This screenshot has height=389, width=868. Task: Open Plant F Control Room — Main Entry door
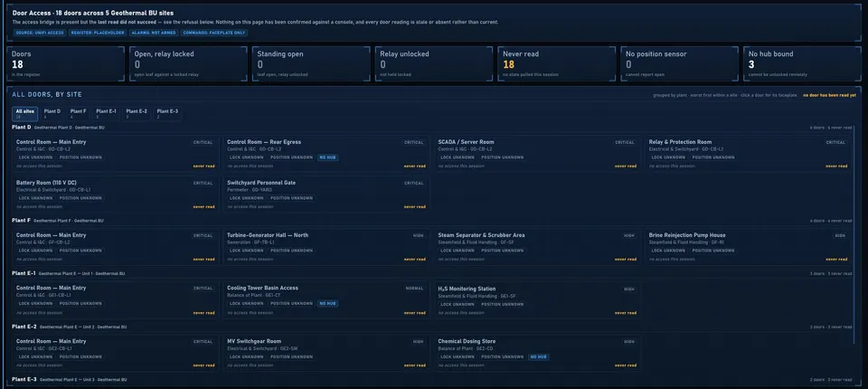(x=115, y=247)
